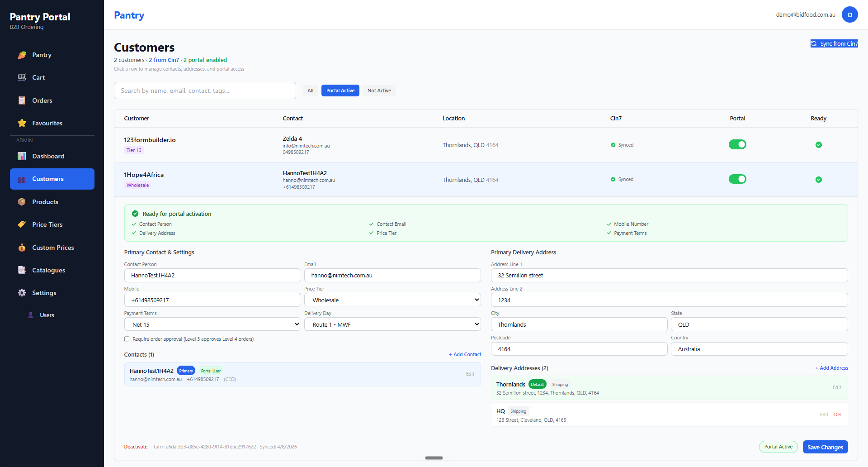Click the Add Contact link

click(x=465, y=354)
